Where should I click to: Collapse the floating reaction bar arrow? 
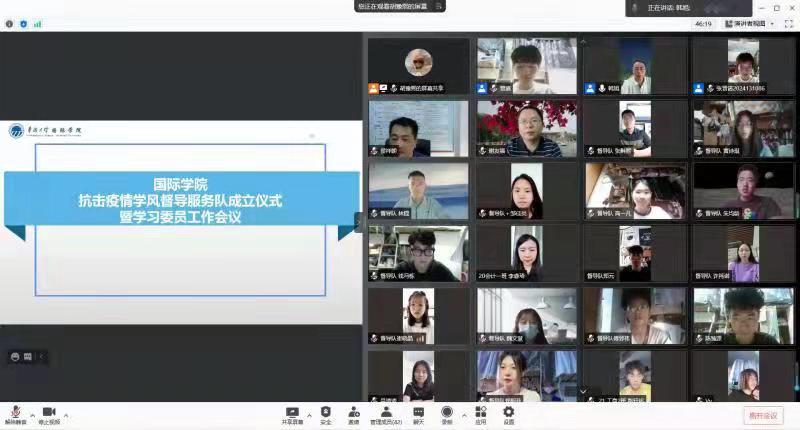point(42,356)
